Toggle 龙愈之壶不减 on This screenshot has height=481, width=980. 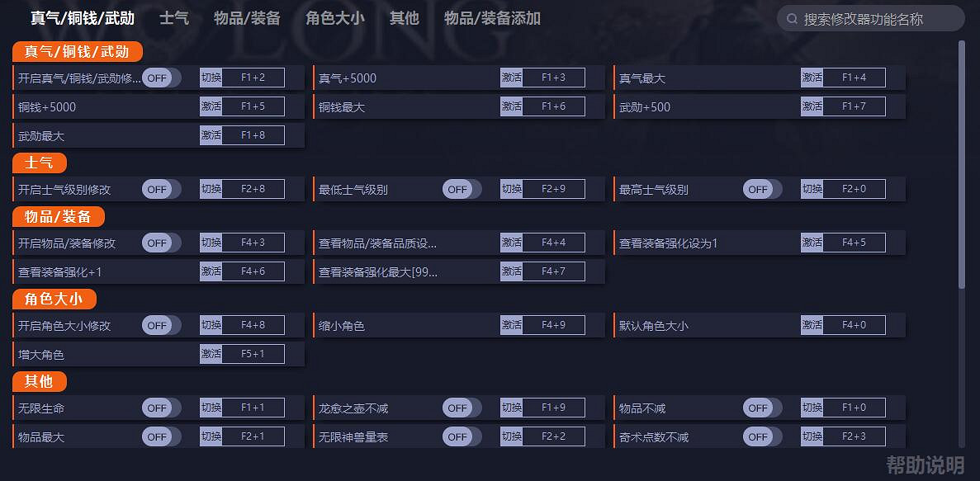[460, 407]
